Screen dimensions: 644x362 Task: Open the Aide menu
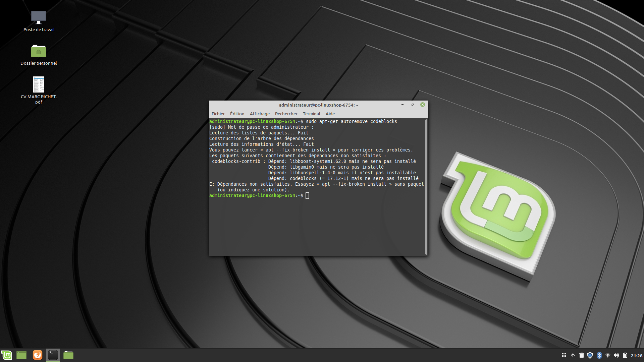click(330, 114)
